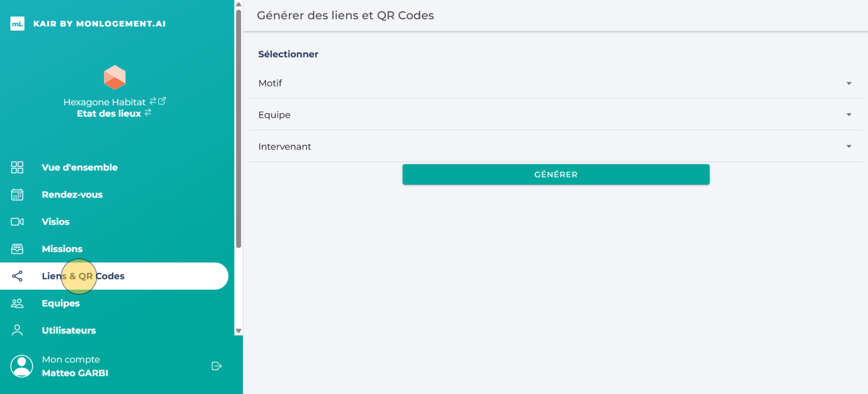The height and width of the screenshot is (394, 868).
Task: Go to the Equipes menu item
Action: click(x=61, y=303)
